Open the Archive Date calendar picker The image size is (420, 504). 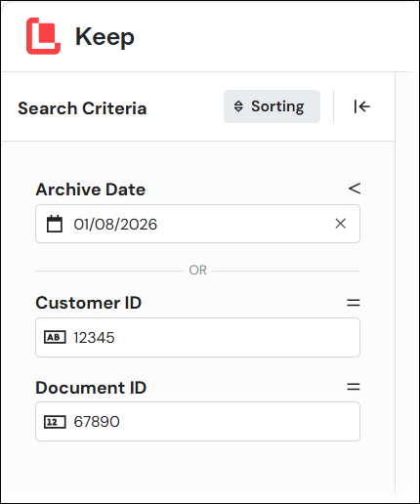point(55,224)
